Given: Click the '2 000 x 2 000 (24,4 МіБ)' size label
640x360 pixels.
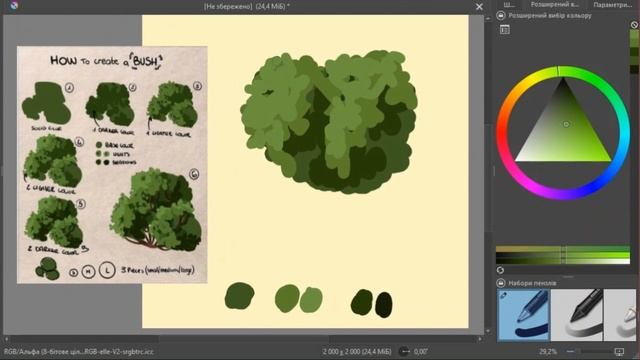Looking at the screenshot, I should (357, 351).
